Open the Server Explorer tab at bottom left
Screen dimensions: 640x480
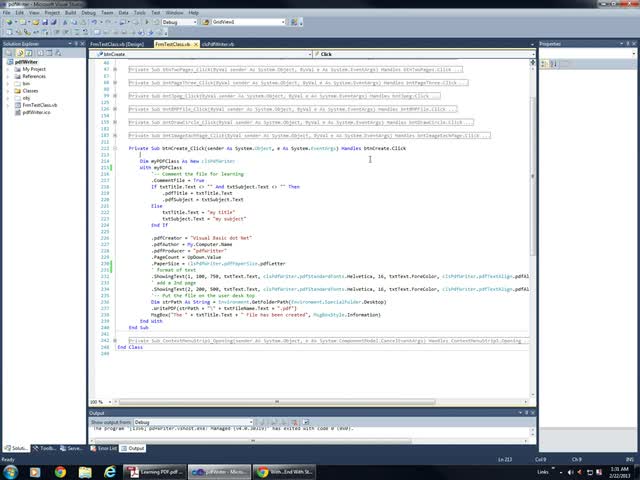click(71, 448)
